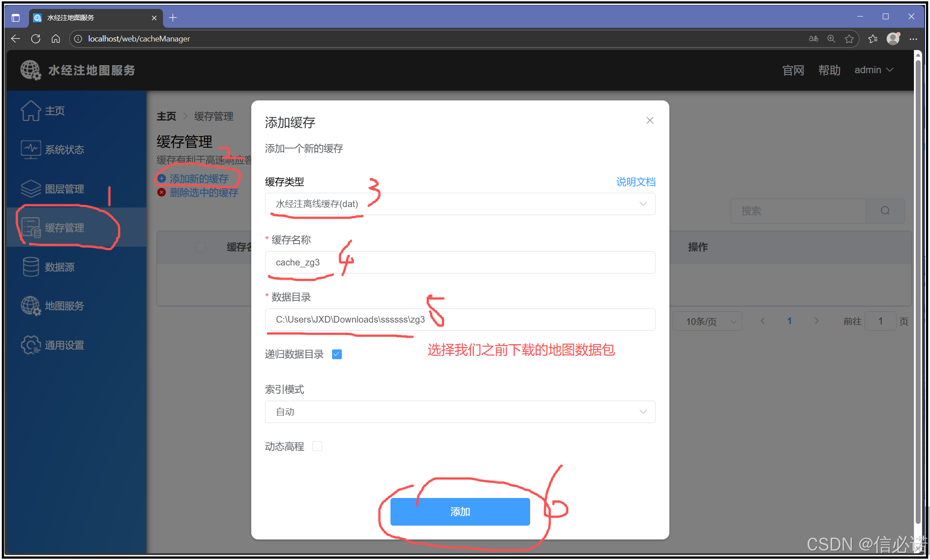930x560 pixels.
Task: Check the select-all checkbox in table header
Action: [x=200, y=247]
